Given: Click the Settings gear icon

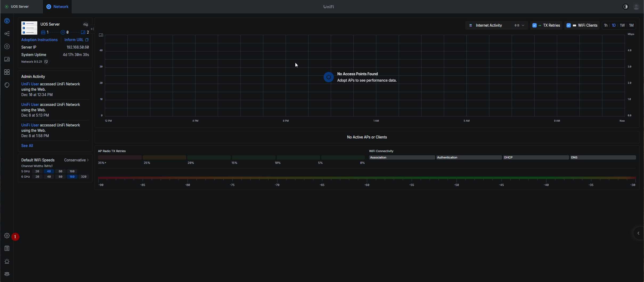Looking at the screenshot, I should [x=7, y=236].
